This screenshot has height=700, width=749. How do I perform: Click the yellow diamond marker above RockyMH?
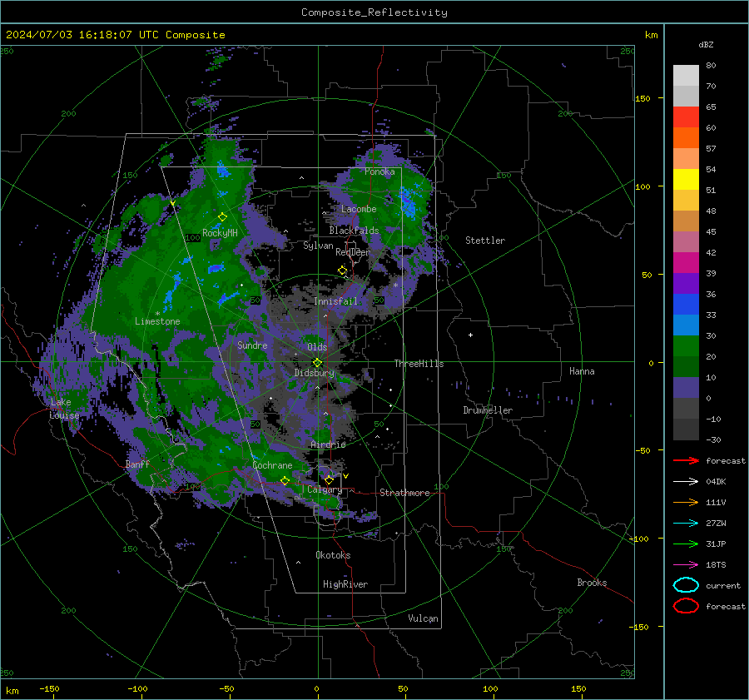point(222,217)
